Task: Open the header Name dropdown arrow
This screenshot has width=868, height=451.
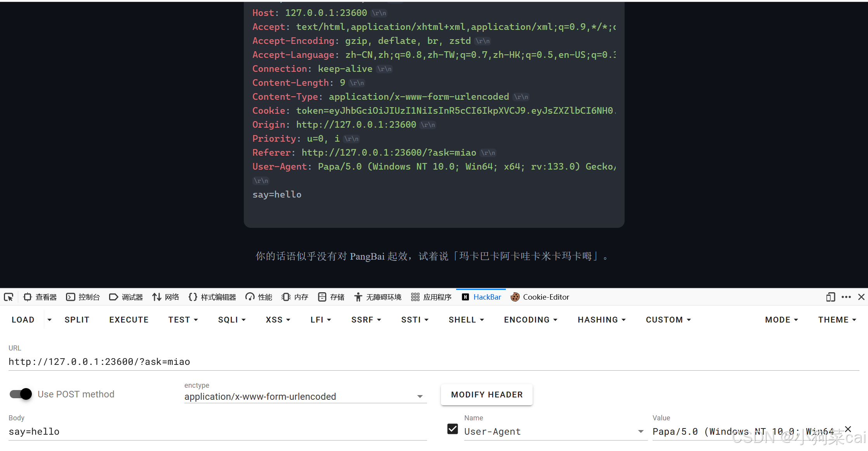Action: (x=641, y=432)
